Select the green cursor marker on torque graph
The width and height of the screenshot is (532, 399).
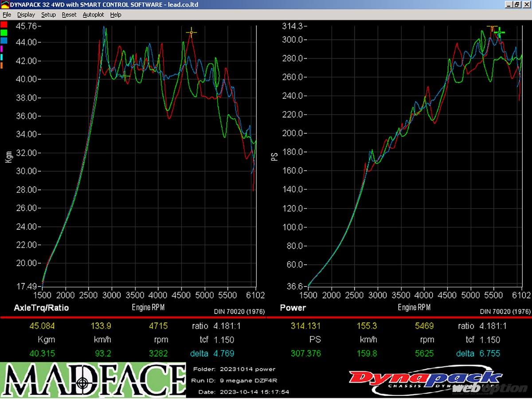(x=125, y=76)
